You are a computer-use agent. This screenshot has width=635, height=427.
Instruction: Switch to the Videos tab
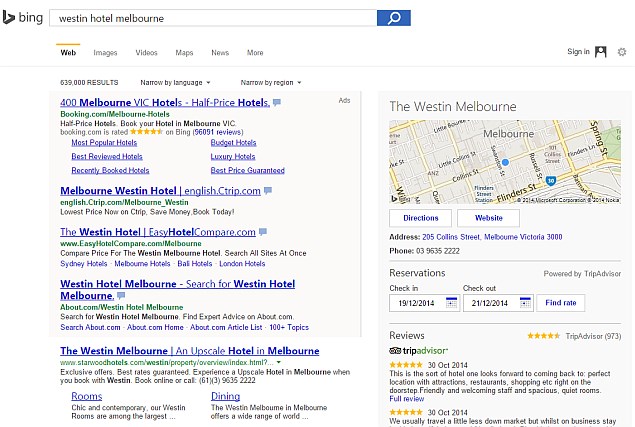(x=146, y=53)
